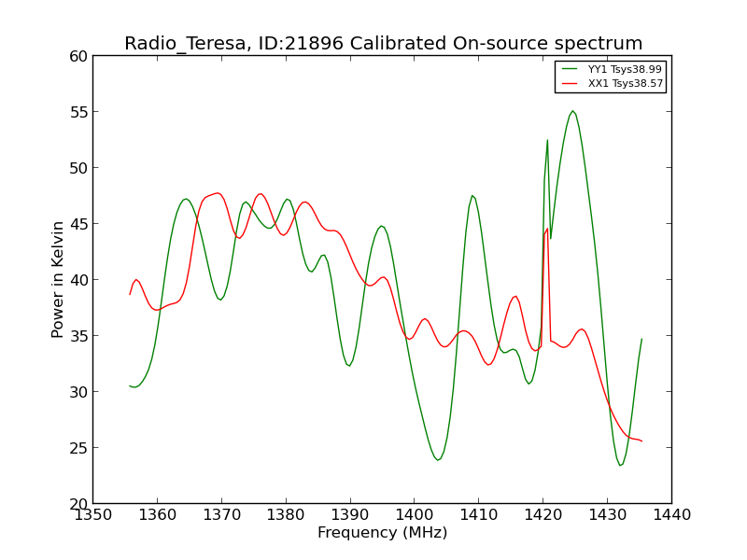Click the 1380 tick label on the x-axis
The image size is (747, 560).
pyautogui.click(x=286, y=515)
